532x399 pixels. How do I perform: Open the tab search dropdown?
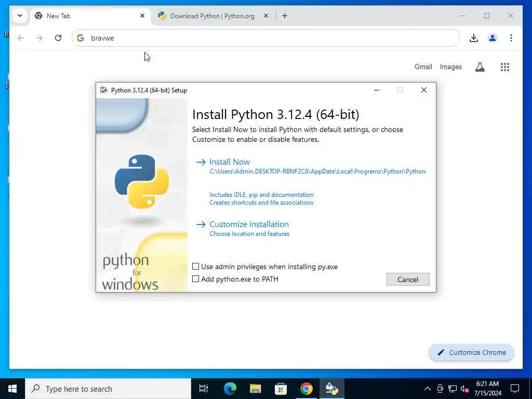click(x=20, y=16)
